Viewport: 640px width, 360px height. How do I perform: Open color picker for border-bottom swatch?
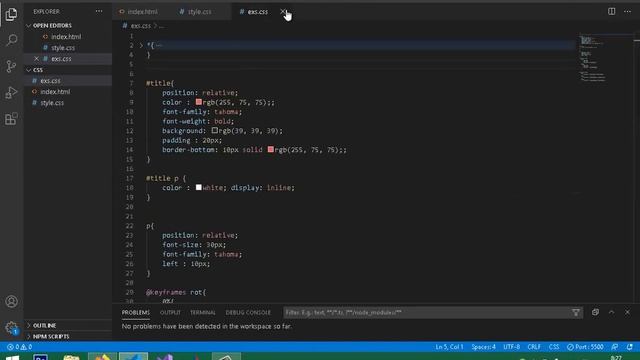[x=270, y=150]
